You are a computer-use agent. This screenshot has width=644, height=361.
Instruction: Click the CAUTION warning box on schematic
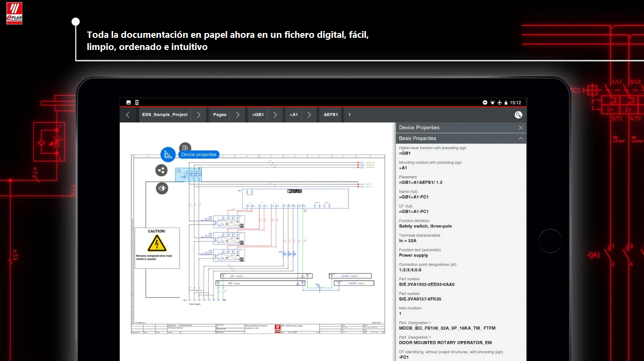point(157,248)
